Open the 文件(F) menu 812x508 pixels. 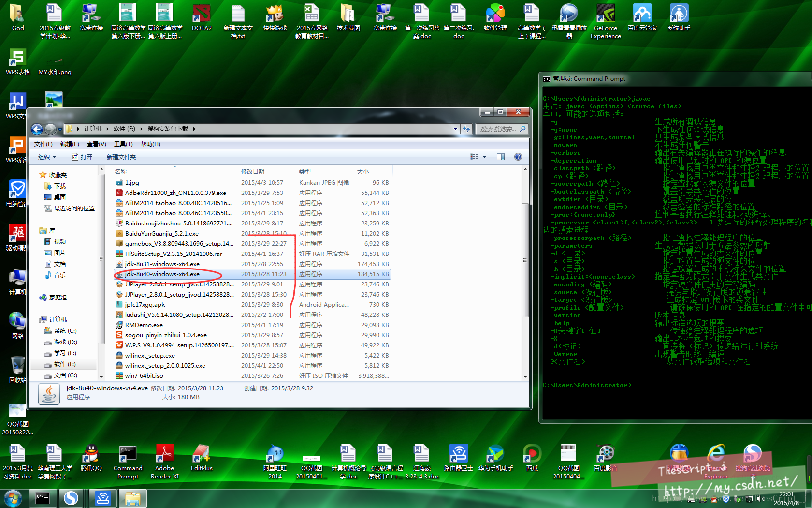click(x=43, y=144)
